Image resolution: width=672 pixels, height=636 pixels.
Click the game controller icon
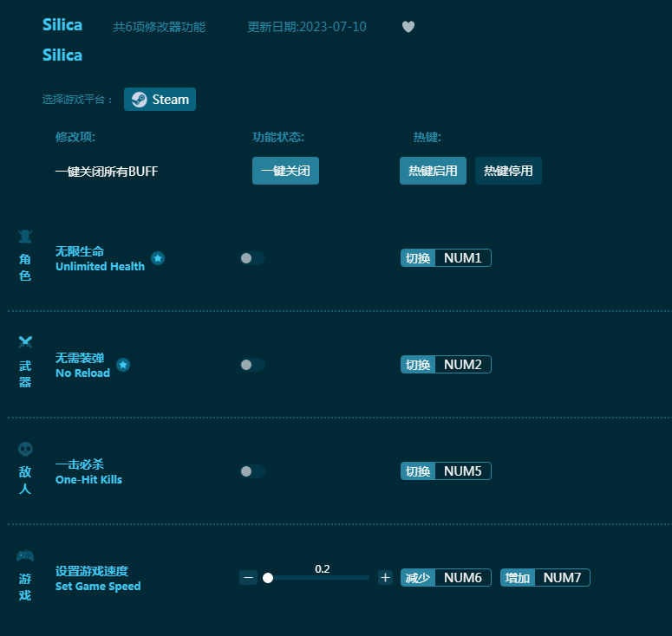click(x=25, y=555)
